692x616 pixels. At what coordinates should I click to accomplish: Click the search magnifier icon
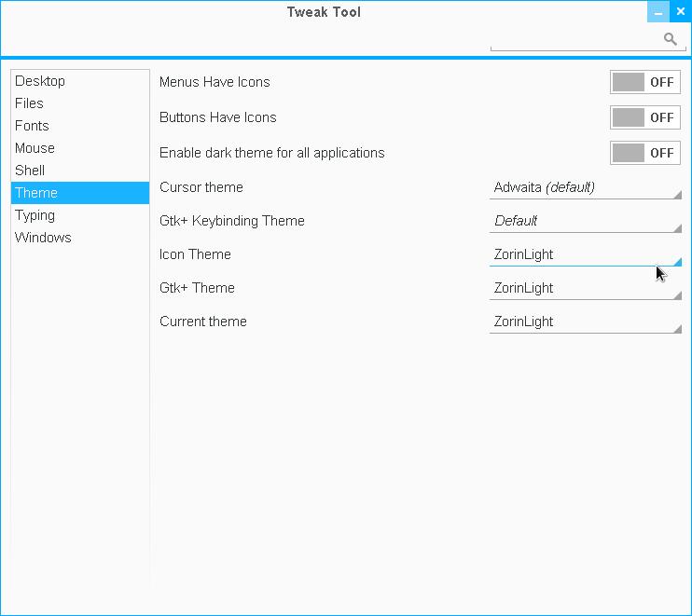(x=670, y=38)
